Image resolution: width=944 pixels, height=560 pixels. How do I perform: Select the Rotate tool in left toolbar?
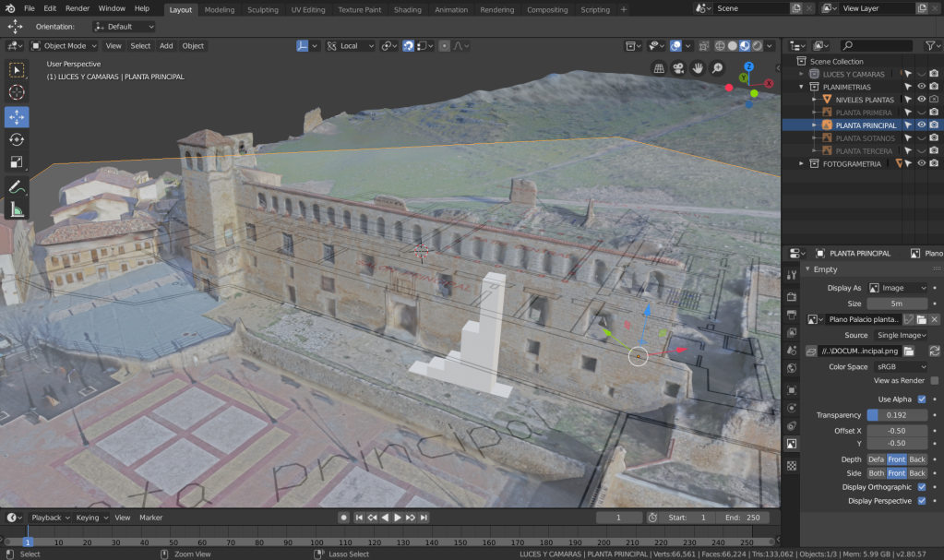(17, 139)
